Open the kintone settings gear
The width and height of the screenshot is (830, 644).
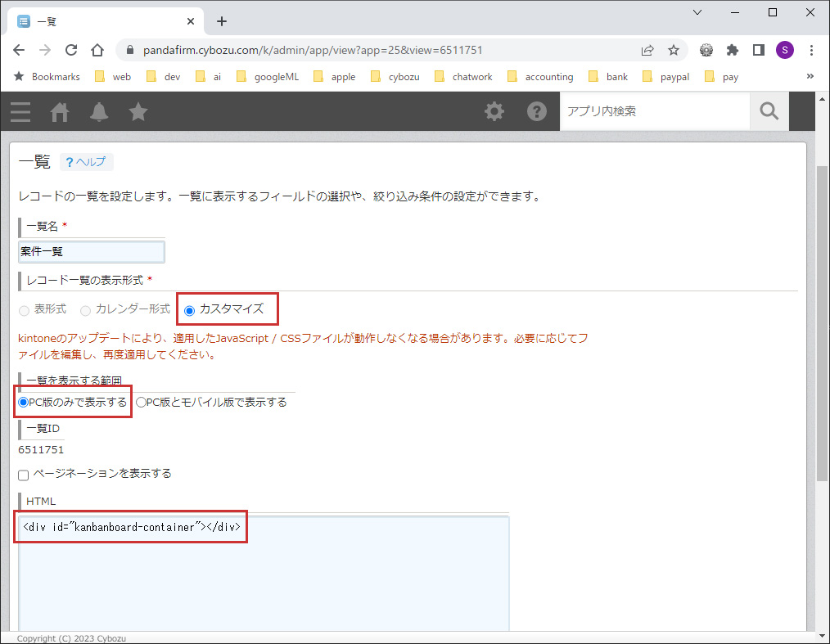point(494,111)
